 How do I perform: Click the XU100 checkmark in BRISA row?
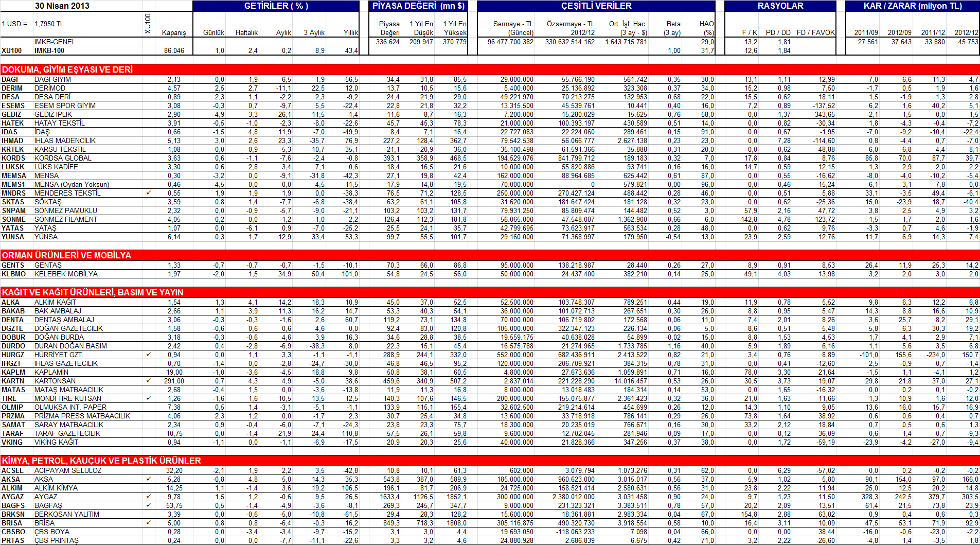point(149,523)
